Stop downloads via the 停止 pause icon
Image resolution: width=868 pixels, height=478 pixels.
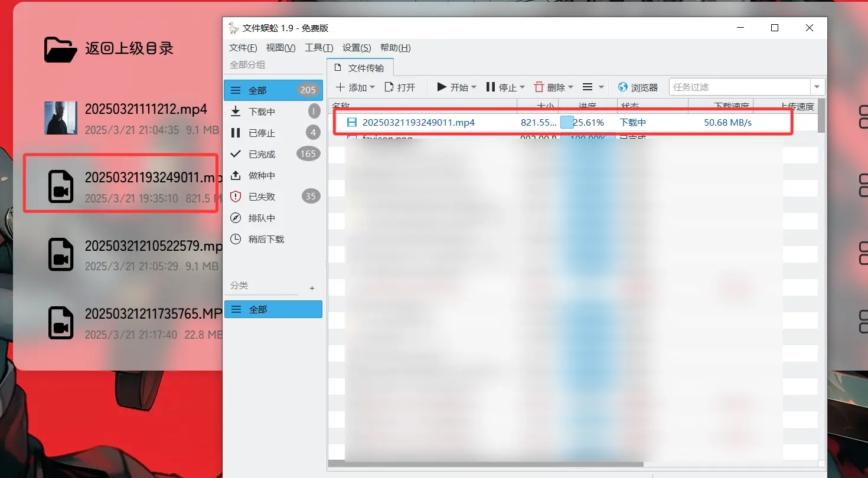(491, 87)
